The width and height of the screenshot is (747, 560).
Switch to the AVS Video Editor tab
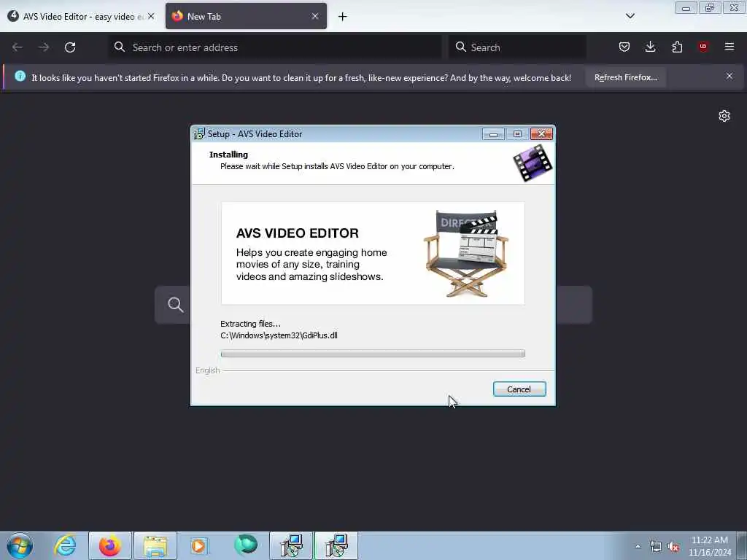[82, 17]
